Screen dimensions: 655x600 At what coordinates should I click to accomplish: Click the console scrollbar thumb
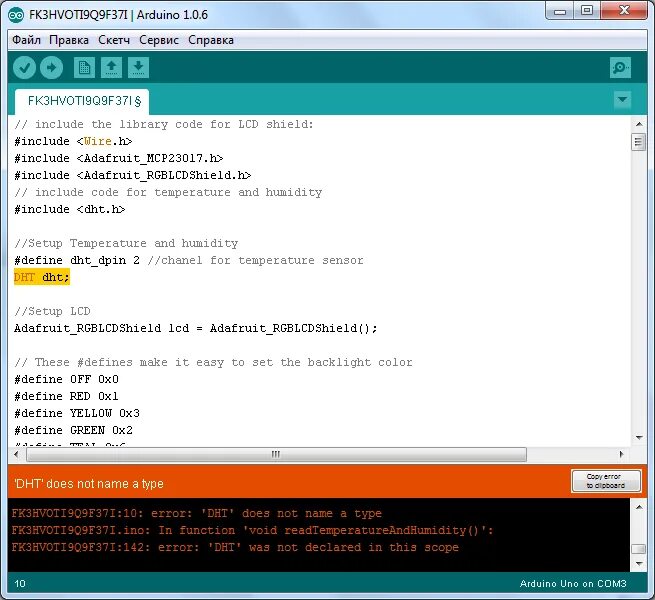[638, 549]
